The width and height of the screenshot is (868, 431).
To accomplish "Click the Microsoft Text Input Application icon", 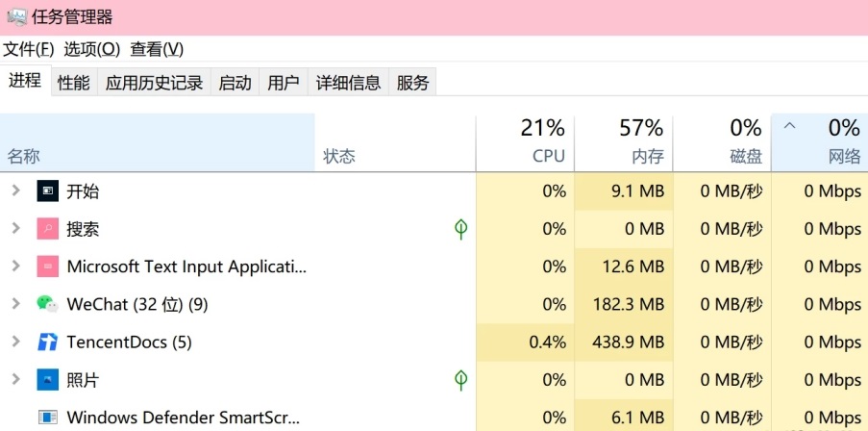I will 47,266.
